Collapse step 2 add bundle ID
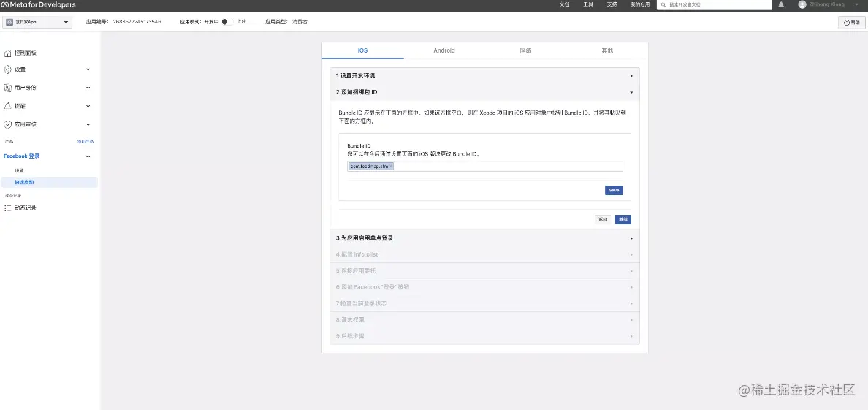 point(485,92)
